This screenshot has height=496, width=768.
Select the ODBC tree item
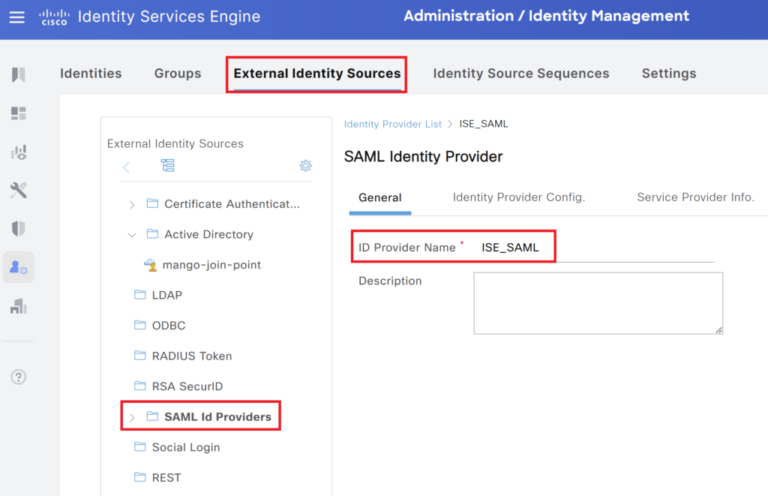(x=168, y=326)
